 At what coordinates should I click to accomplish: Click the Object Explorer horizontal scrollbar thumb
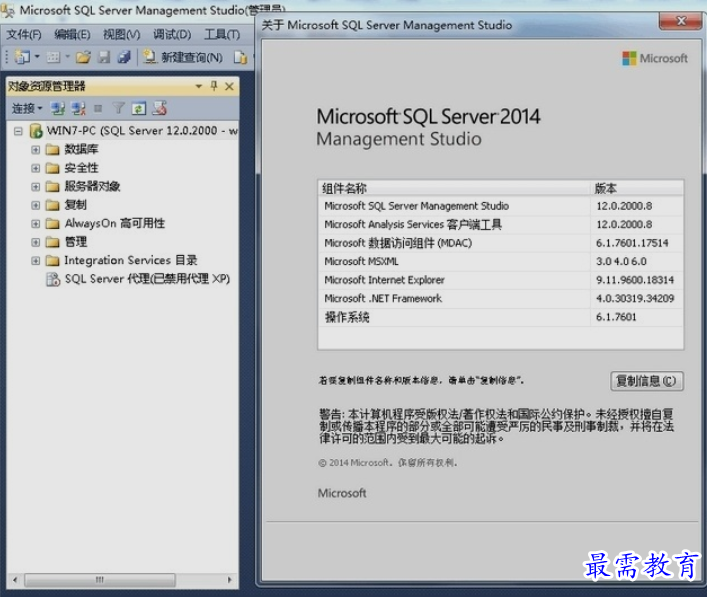[100, 580]
